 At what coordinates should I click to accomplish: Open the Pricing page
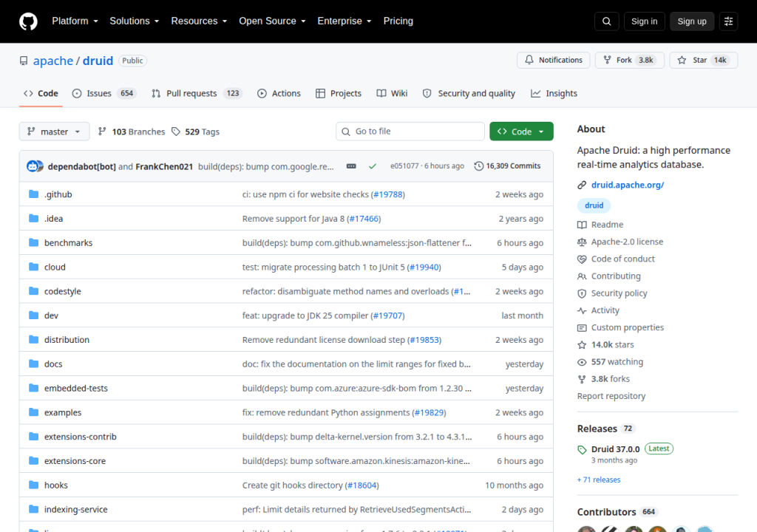398,21
